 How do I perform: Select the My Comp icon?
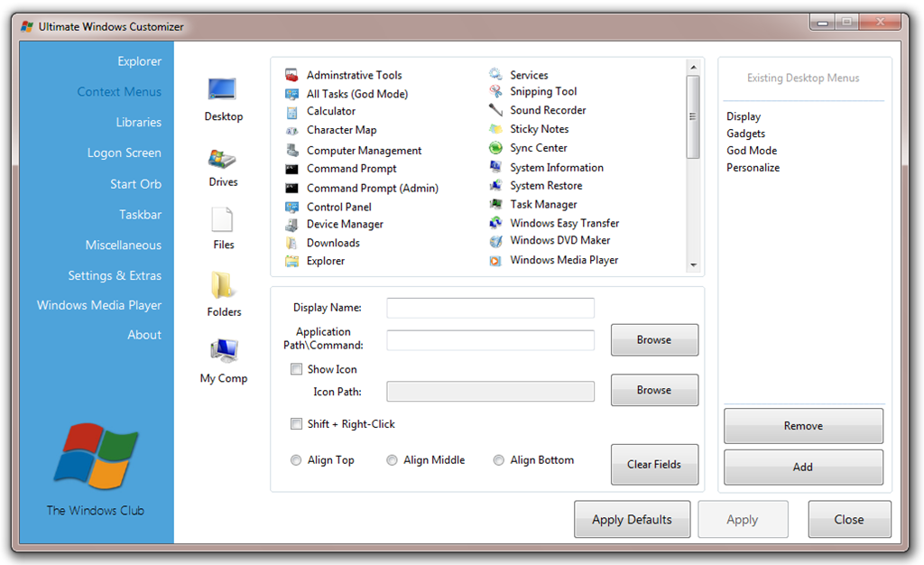click(x=224, y=351)
